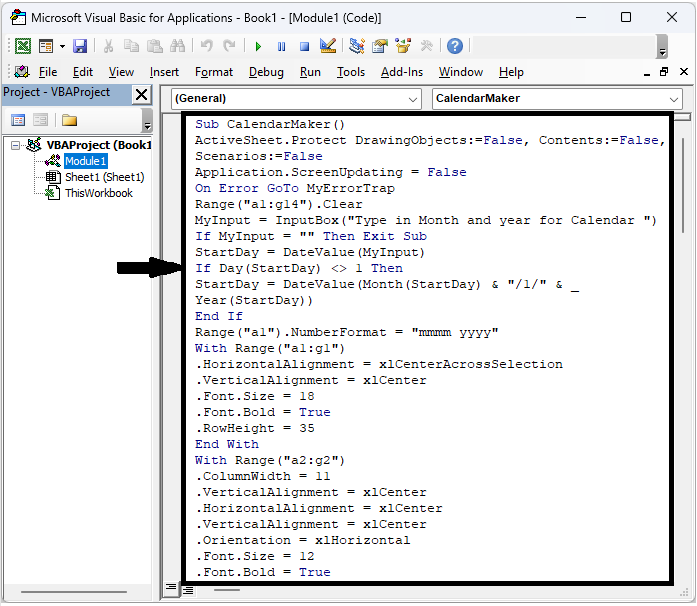Screen dimensions: 697x606
Task: Open the Add-Ins menu
Action: 402,72
